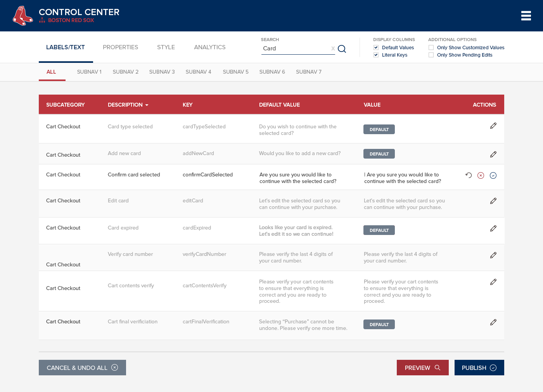Image resolution: width=543 pixels, height=392 pixels.
Task: Click the 'Verify card number' description cell
Action: pos(130,254)
